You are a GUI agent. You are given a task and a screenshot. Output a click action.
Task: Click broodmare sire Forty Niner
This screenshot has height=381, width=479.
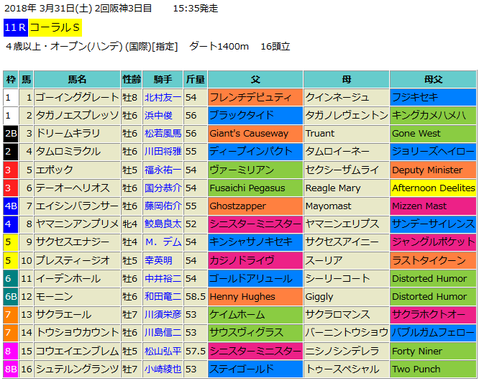[x=433, y=351]
